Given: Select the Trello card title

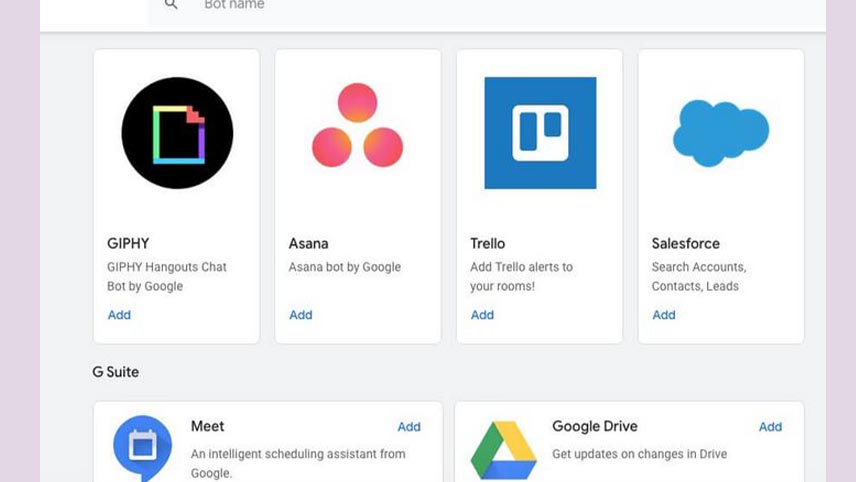Looking at the screenshot, I should [488, 243].
